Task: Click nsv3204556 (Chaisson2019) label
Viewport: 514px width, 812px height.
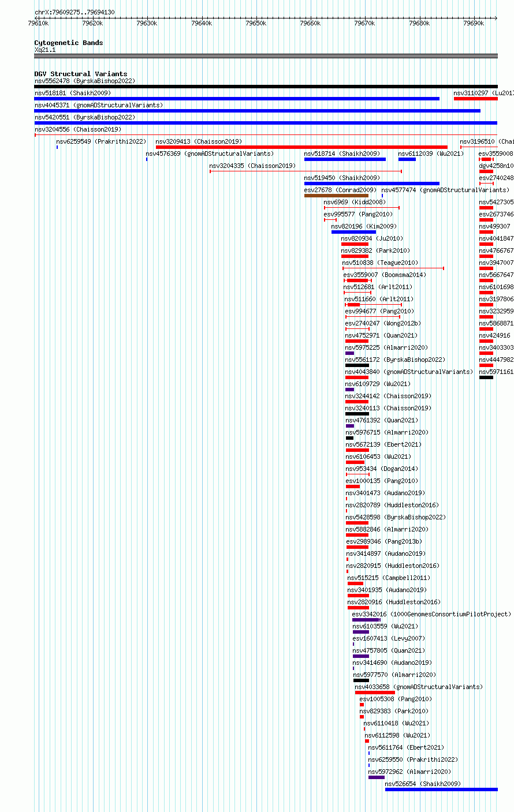Action: coord(78,129)
